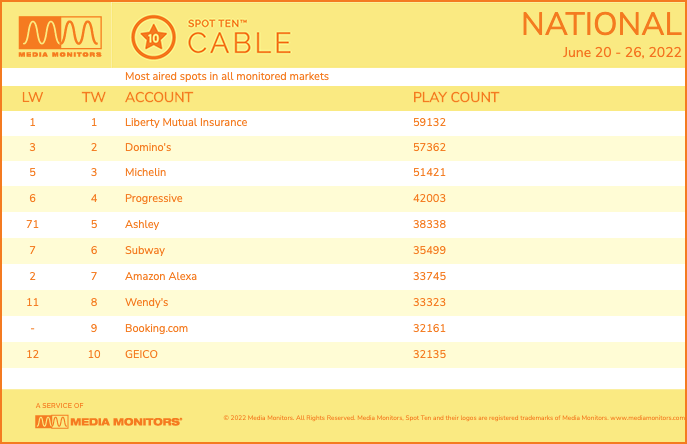Click the PLAY COUNT column header
The width and height of the screenshot is (687, 444).
(x=456, y=97)
